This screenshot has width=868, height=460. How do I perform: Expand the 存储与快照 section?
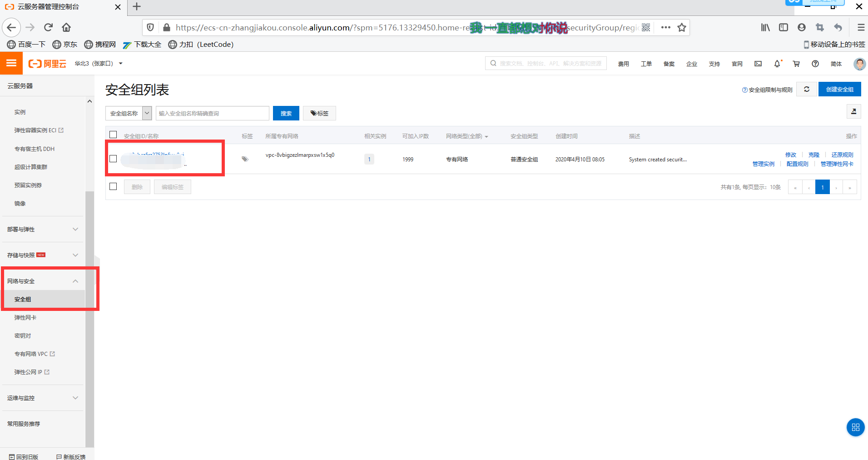(43, 255)
